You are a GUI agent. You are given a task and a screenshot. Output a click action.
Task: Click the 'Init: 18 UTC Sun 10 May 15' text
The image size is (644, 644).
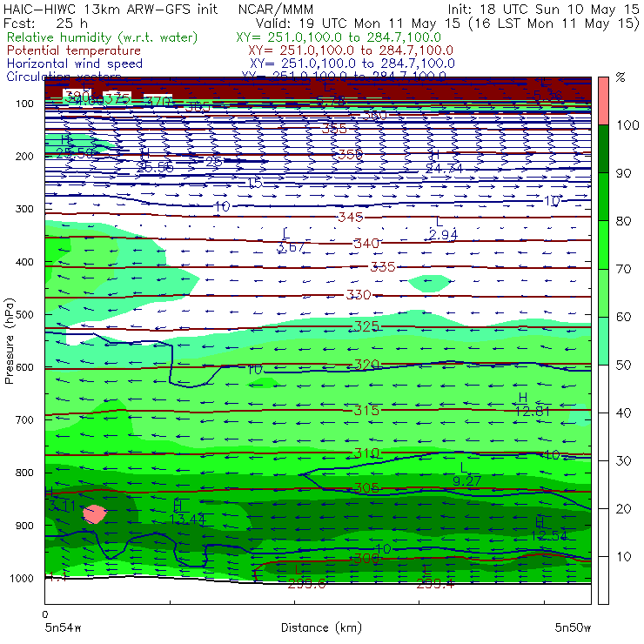(543, 9)
